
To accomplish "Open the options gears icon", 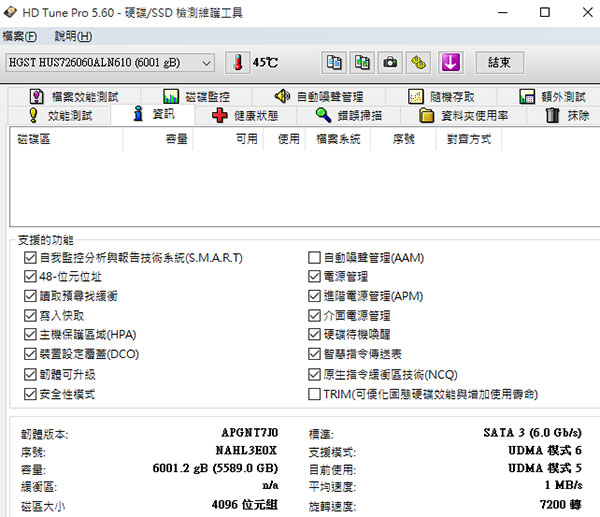I will (x=419, y=62).
